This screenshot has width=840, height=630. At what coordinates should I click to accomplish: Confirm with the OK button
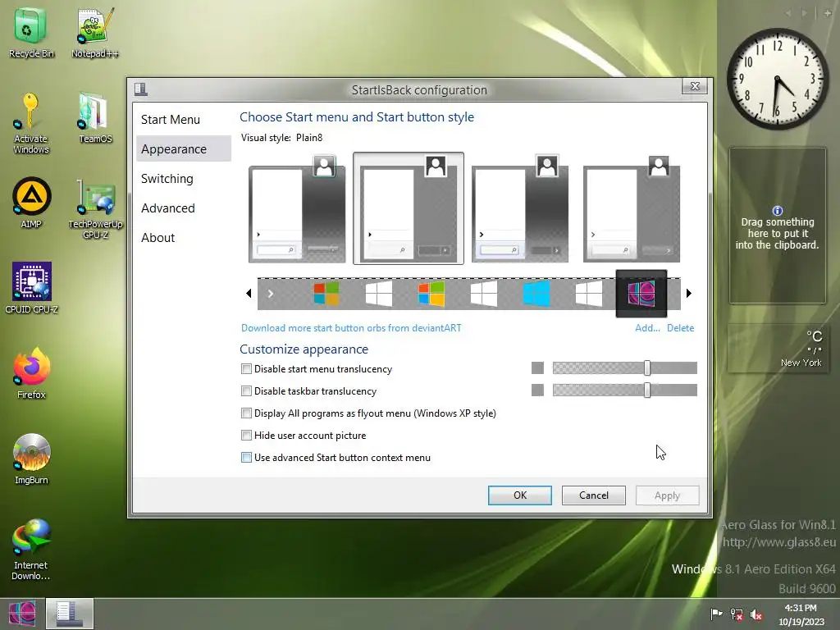click(519, 495)
